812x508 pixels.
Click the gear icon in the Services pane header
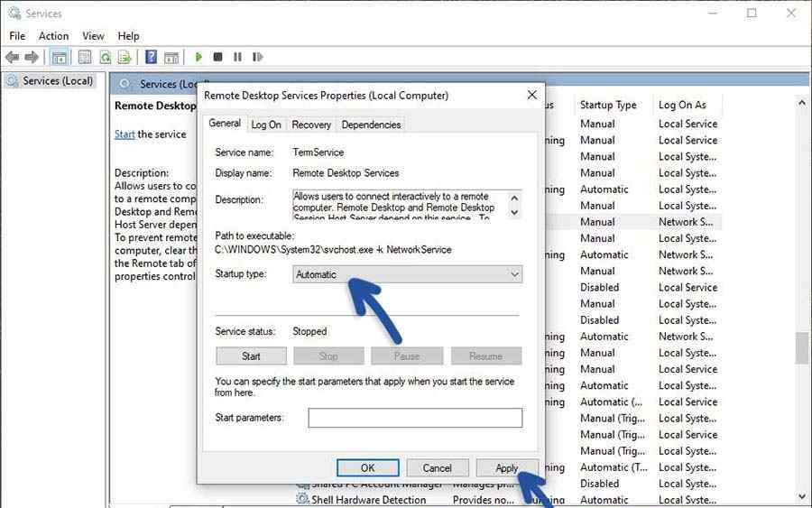[x=125, y=83]
